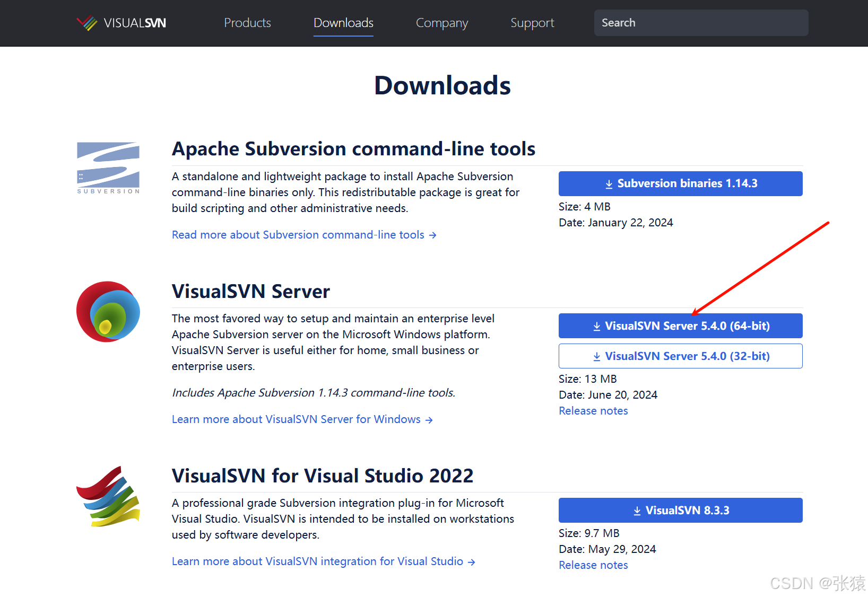Download Subversion binaries 1.14.3
This screenshot has height=598, width=868.
680,183
